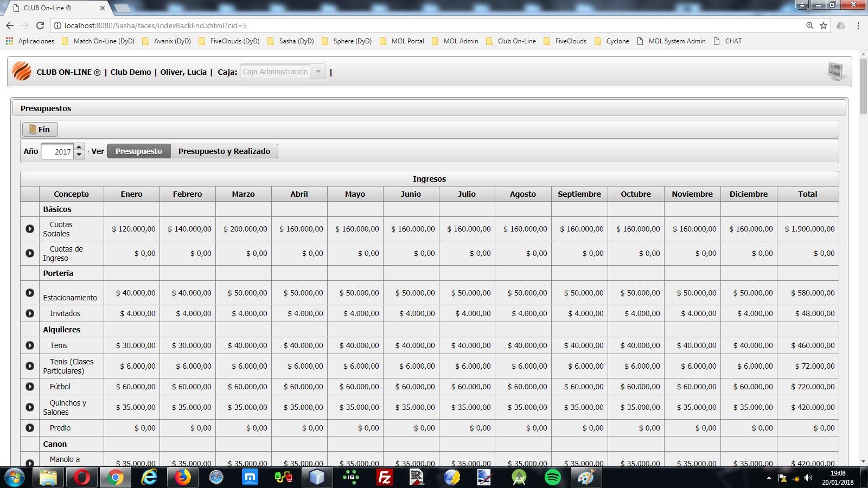Click the Fin button
868x488 pixels.
coord(40,130)
